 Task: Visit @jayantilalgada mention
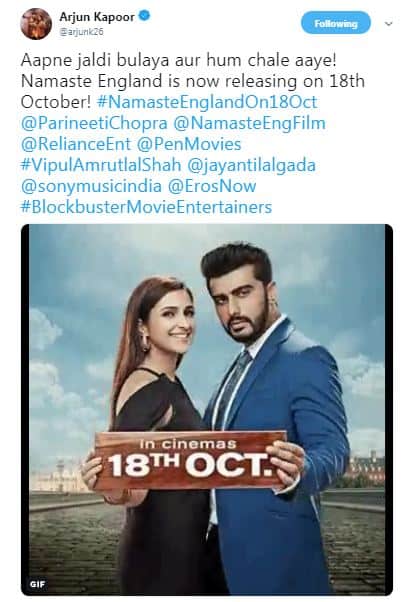click(x=251, y=165)
